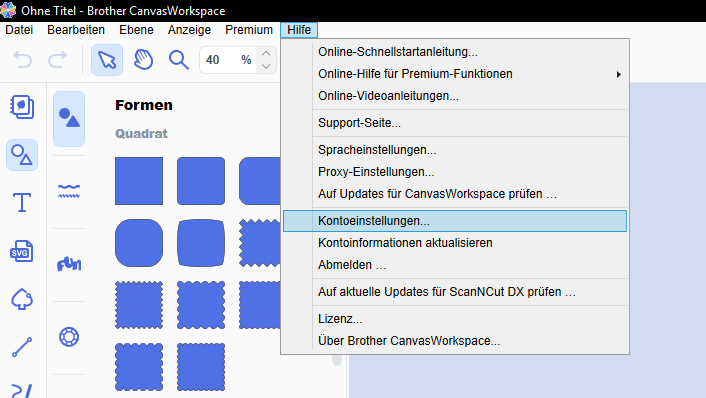
Task: Open Über Brother CanvasWorkspace entry
Action: tap(455, 341)
